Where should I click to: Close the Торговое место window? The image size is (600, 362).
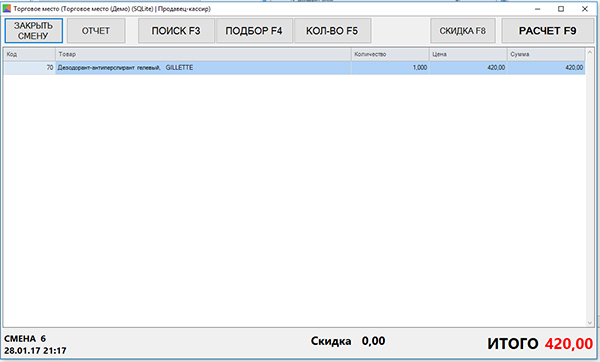coord(585,9)
